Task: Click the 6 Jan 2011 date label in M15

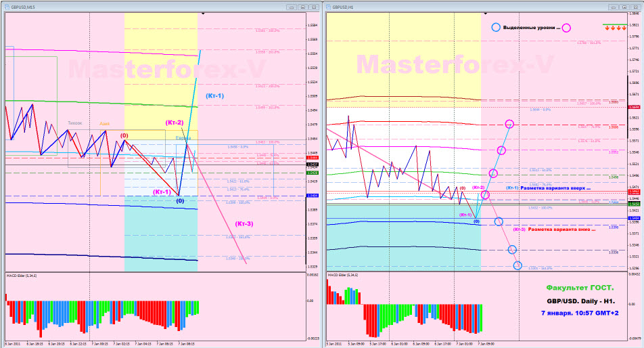Action: click(x=12, y=344)
